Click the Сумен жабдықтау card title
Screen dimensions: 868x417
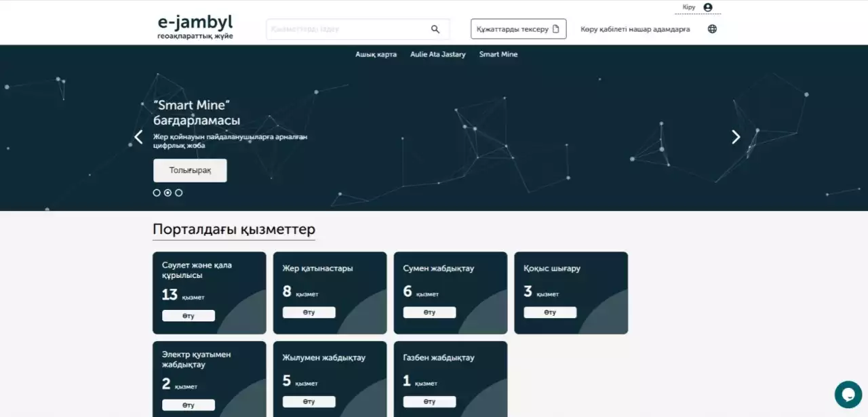(439, 269)
